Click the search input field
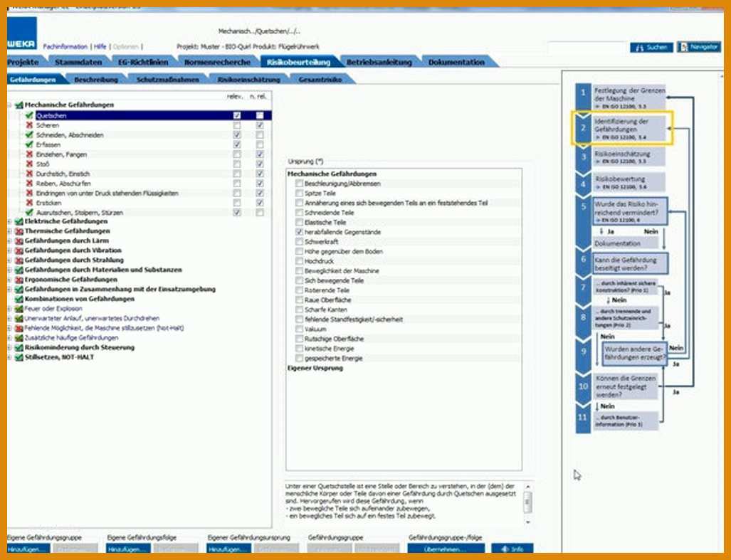The width and height of the screenshot is (731, 560). point(587,47)
